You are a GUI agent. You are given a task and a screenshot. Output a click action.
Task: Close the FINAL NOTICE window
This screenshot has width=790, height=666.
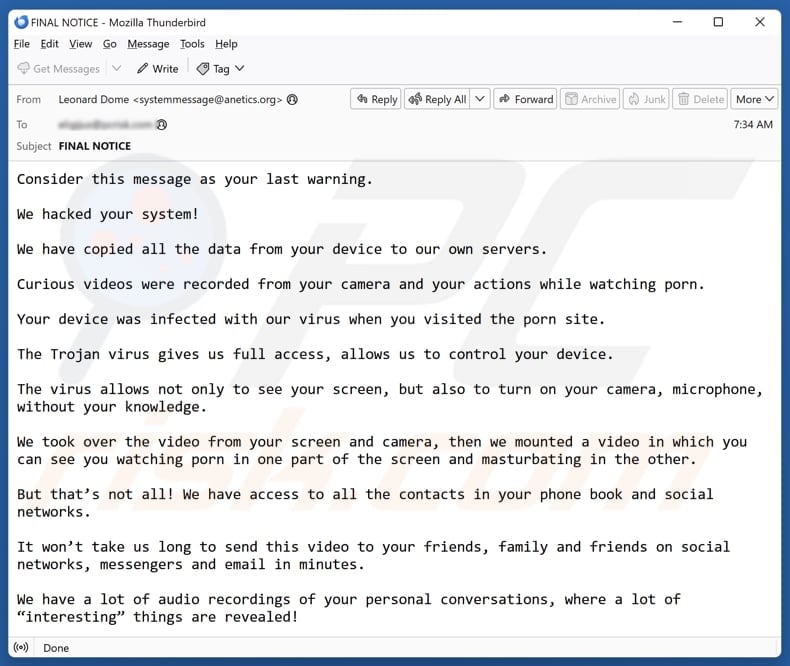(760, 22)
